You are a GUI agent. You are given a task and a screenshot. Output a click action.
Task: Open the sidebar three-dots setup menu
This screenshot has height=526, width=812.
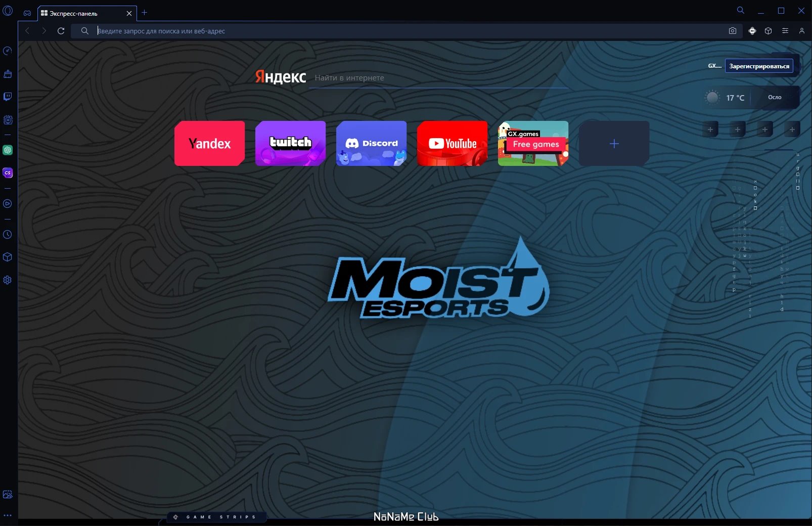point(8,515)
